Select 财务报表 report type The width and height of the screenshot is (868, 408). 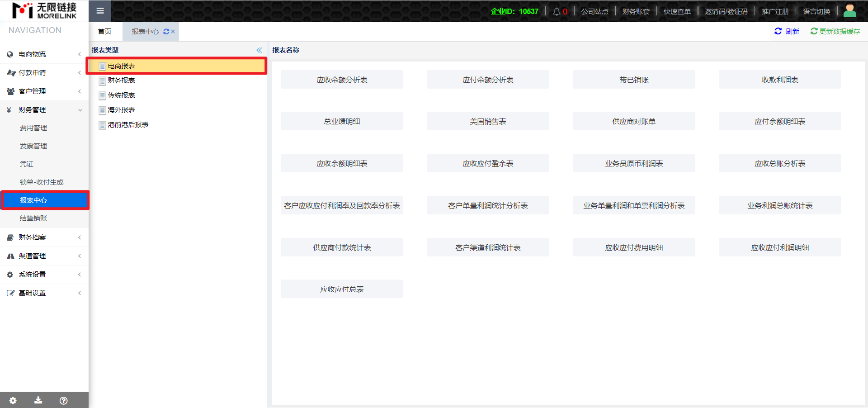click(x=121, y=81)
